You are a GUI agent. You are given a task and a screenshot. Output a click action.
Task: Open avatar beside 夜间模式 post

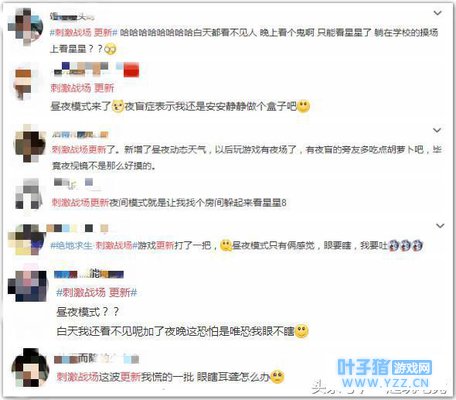[x=28, y=194]
